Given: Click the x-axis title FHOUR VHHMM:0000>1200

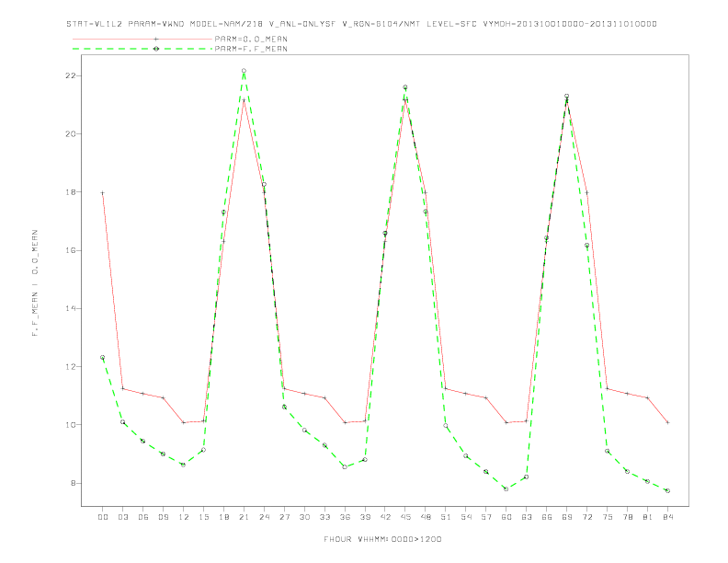Looking at the screenshot, I should point(382,539).
